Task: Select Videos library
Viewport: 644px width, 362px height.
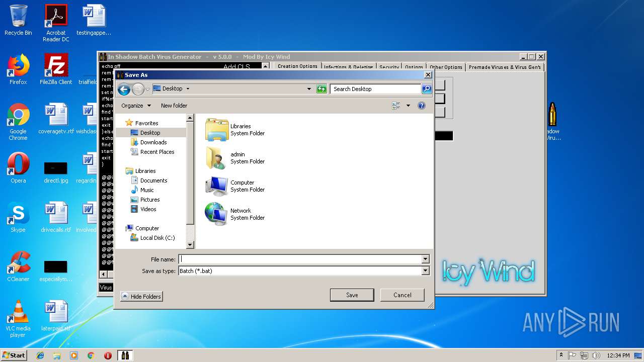Action: [x=148, y=209]
